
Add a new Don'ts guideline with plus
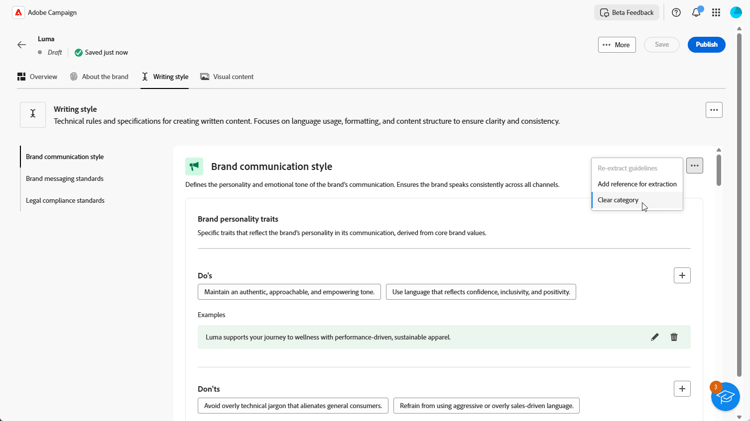tap(682, 389)
